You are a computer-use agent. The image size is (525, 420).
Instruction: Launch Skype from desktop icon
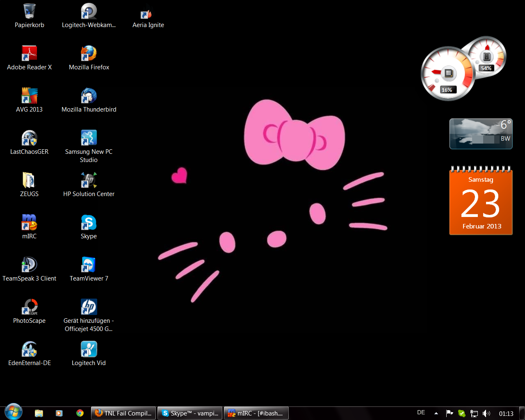(x=89, y=227)
